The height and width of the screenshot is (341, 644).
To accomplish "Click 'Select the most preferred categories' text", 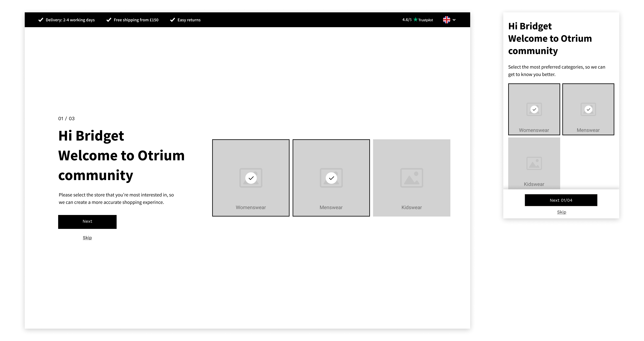I will click(557, 71).
